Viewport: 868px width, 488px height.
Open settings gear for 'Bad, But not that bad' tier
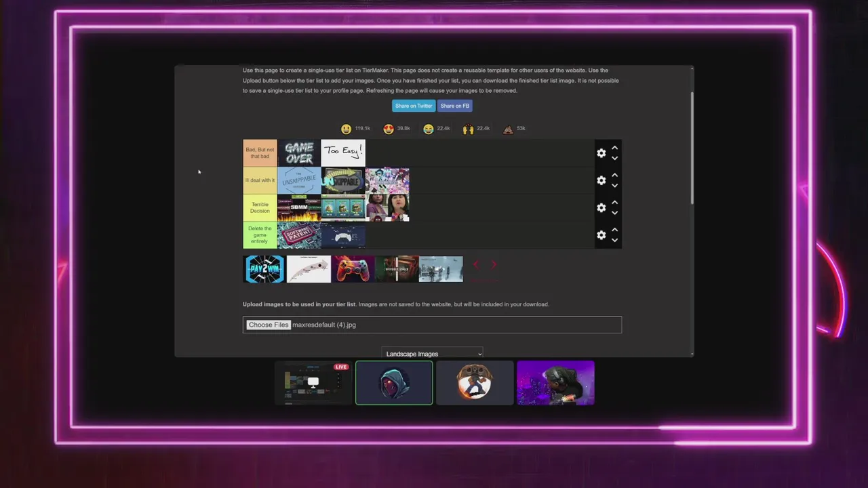[601, 153]
